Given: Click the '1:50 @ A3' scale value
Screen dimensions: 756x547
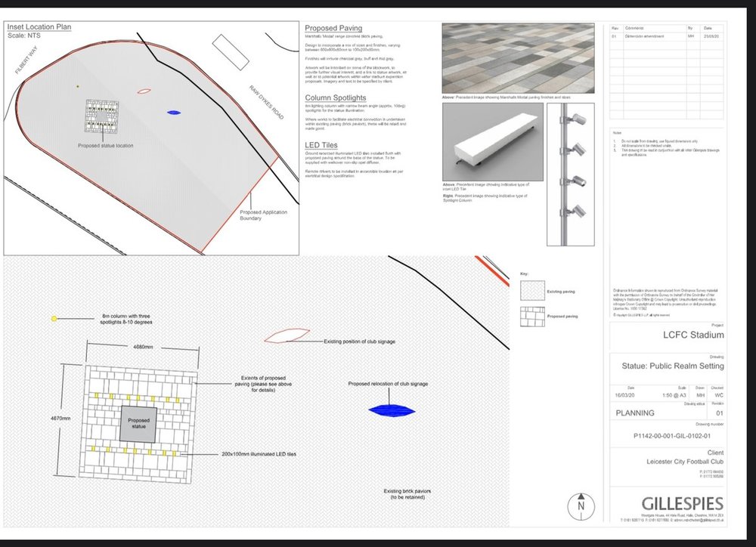Looking at the screenshot, I should (674, 395).
